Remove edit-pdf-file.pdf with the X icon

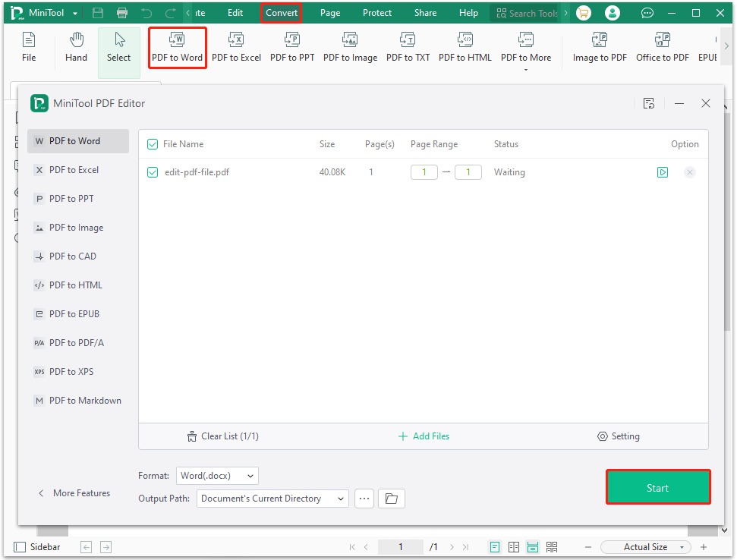coord(689,172)
